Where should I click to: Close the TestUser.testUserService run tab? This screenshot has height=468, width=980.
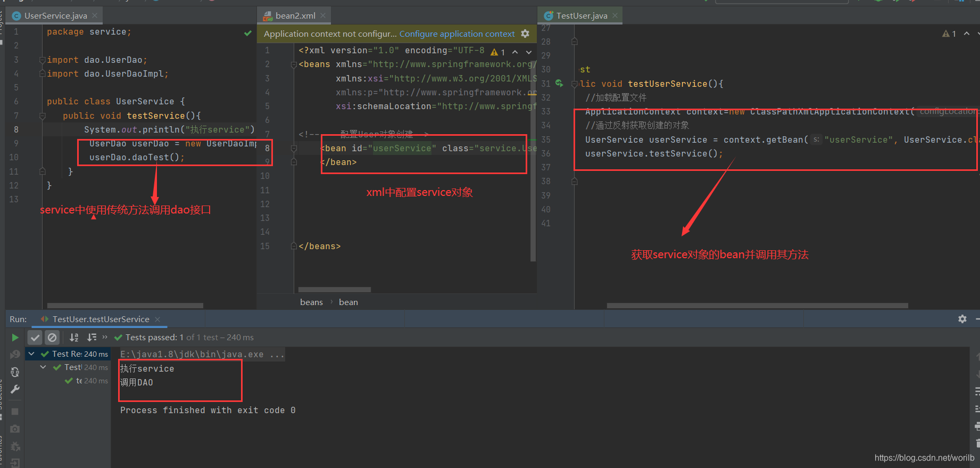click(x=157, y=319)
